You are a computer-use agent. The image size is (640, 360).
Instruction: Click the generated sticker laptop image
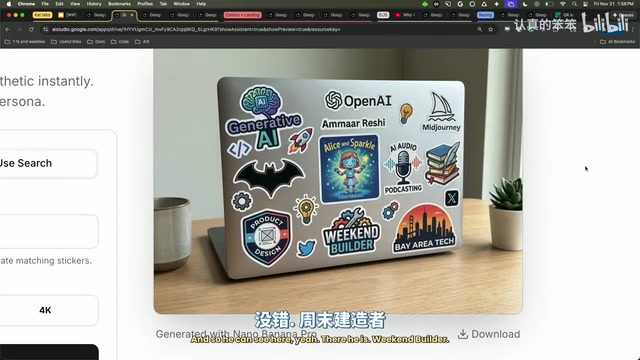coord(338,181)
